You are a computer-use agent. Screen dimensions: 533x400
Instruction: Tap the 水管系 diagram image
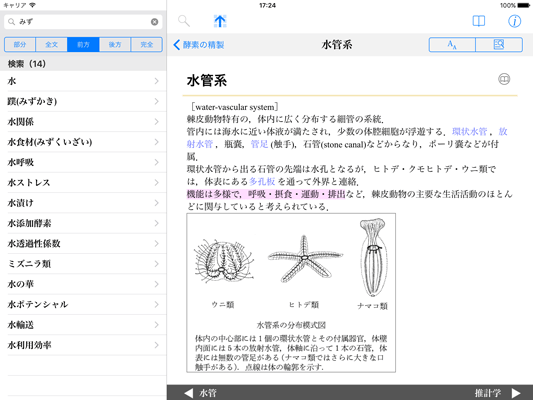291,293
